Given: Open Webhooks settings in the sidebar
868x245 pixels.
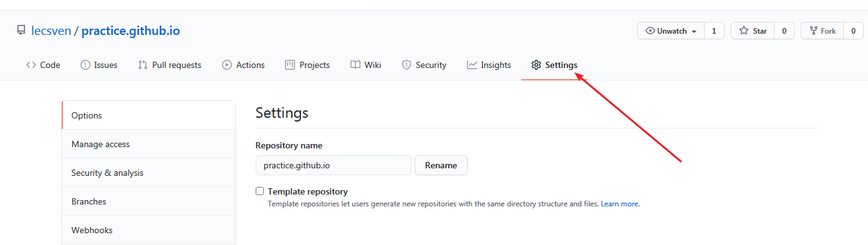Looking at the screenshot, I should 148,230.
